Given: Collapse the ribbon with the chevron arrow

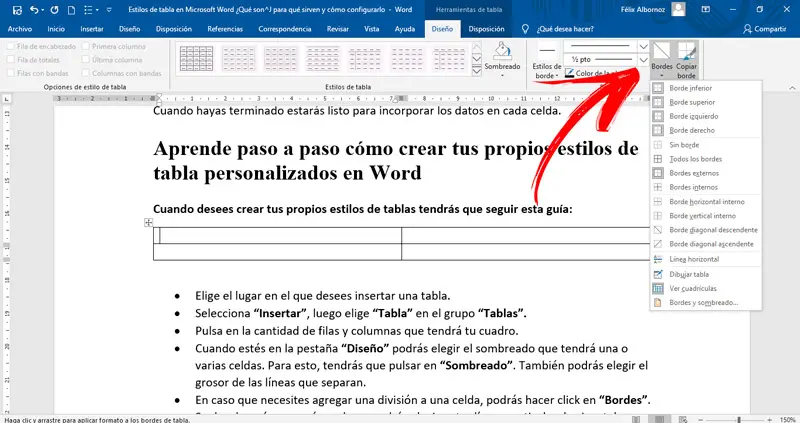Looking at the screenshot, I should [792, 88].
